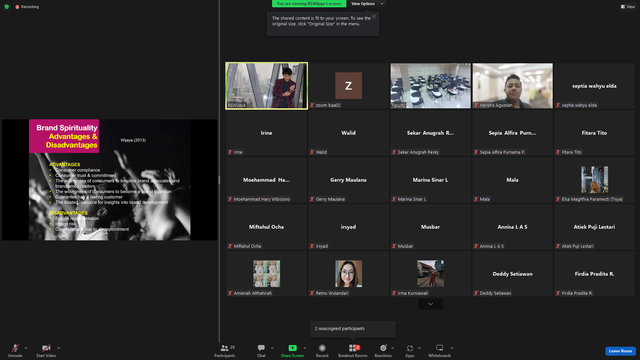This screenshot has height=360, width=640.
Task: Select Retno Wulandari's profile picture tile
Action: 348,273
